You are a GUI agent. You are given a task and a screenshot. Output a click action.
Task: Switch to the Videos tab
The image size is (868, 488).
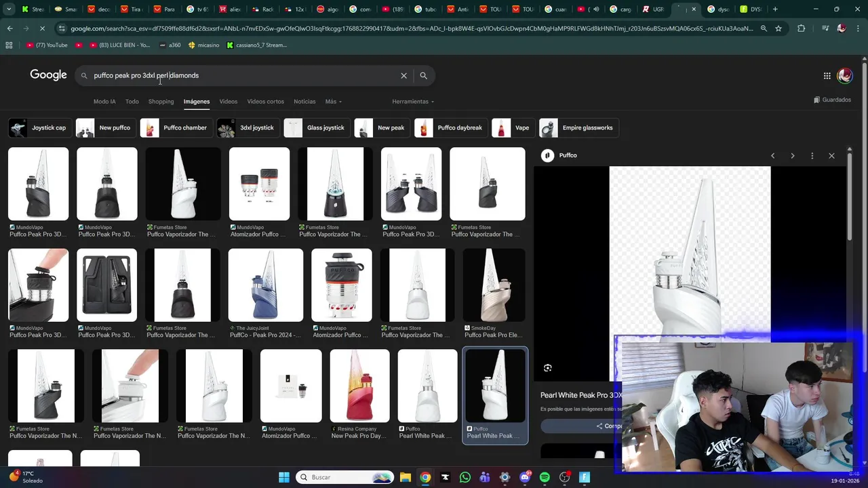(x=228, y=102)
